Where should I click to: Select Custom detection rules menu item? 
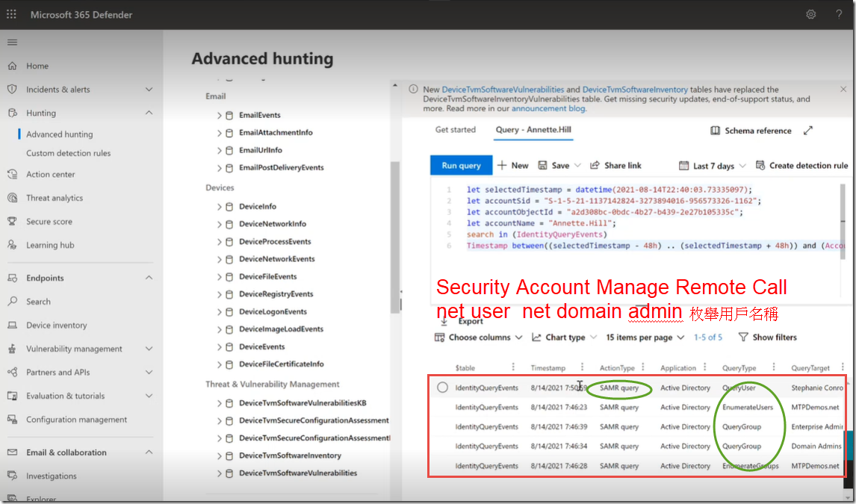point(68,153)
